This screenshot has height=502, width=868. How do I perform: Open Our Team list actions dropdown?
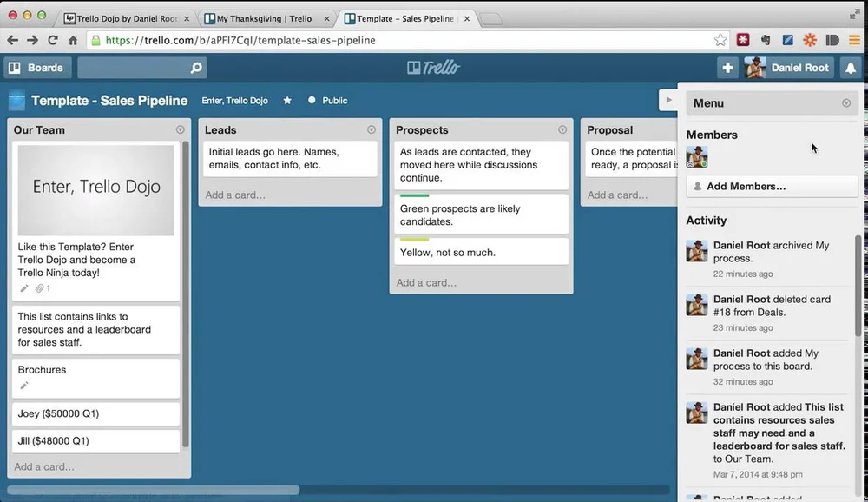[180, 129]
